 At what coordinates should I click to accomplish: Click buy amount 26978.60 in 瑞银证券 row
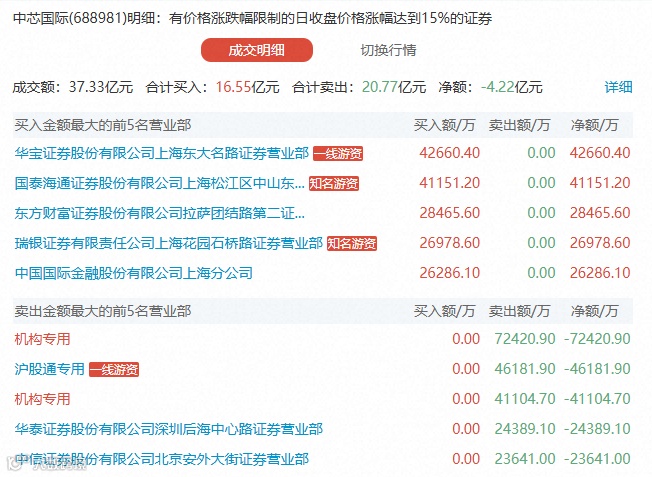pyautogui.click(x=449, y=243)
